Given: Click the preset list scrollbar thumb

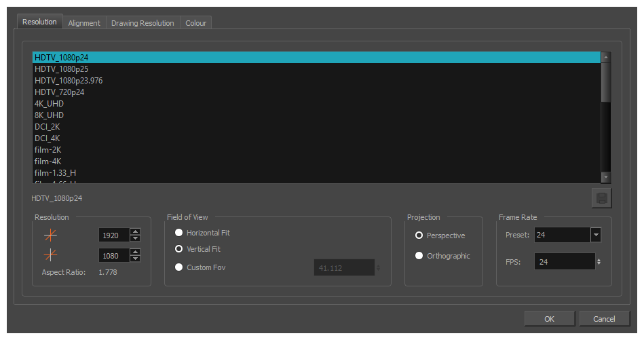Looking at the screenshot, I should click(606, 82).
